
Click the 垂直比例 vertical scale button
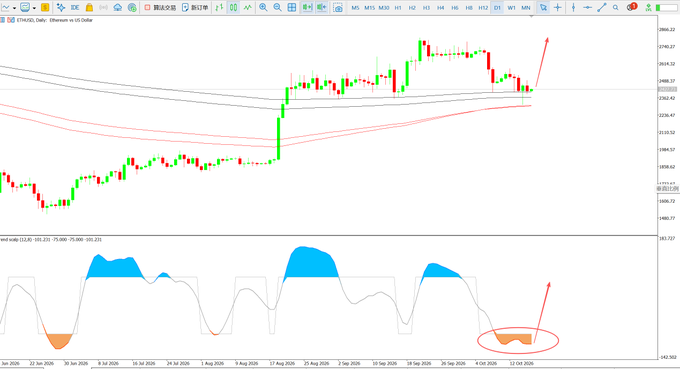pos(667,189)
